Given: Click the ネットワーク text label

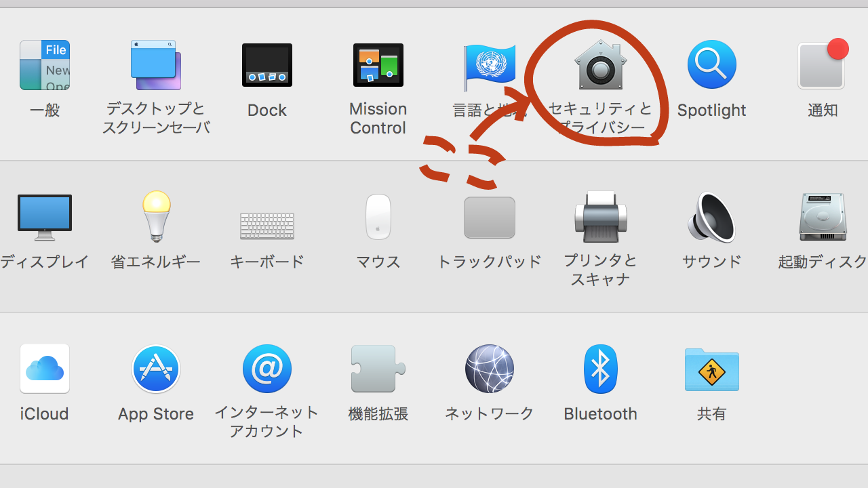Looking at the screenshot, I should tap(490, 414).
